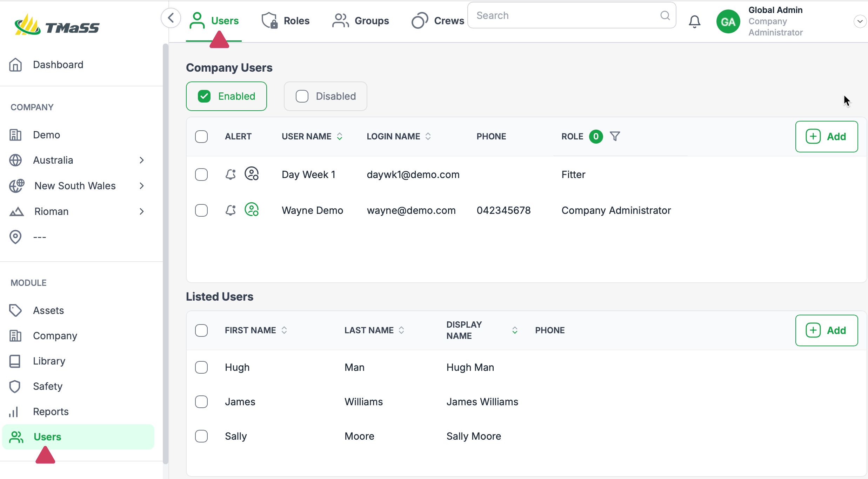Open the Crews tab
868x479 pixels.
438,21
